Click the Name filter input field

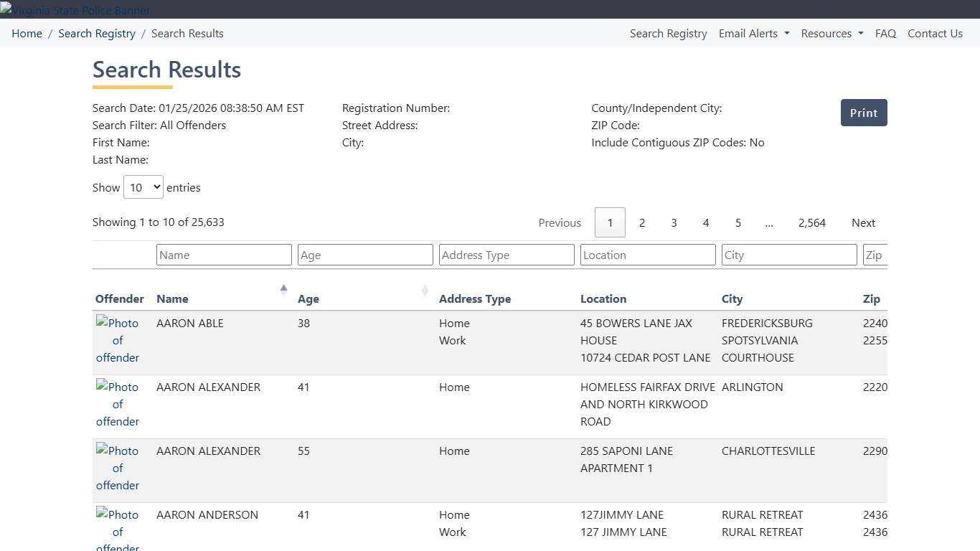point(223,255)
